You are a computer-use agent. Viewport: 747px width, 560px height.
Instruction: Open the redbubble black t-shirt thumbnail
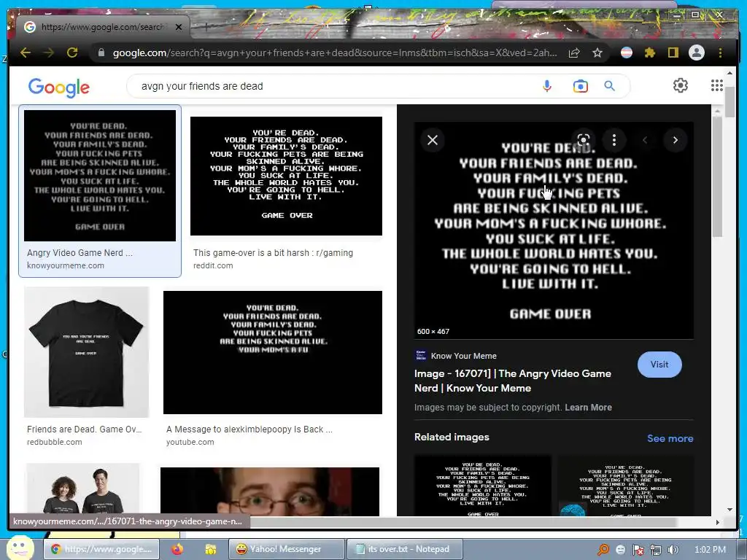coord(86,352)
